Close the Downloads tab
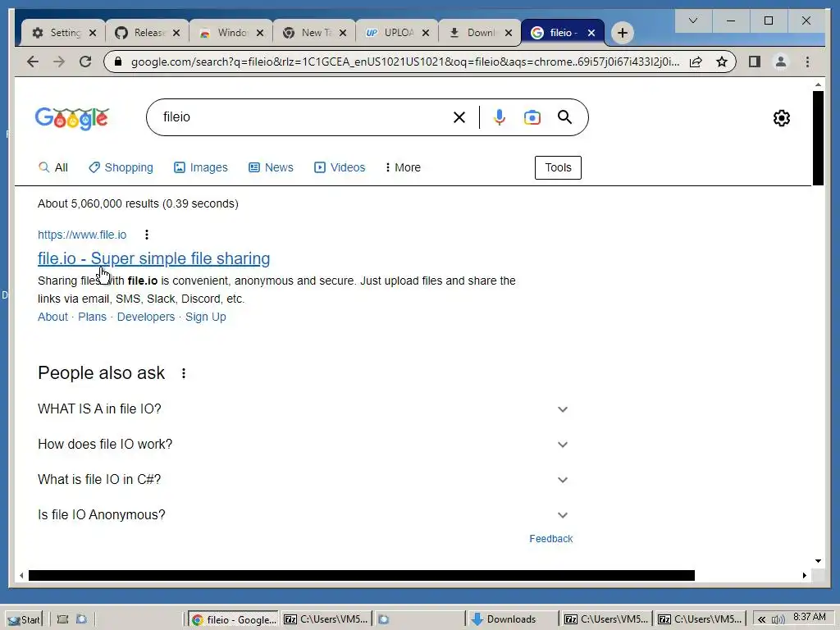Viewport: 840px width, 630px height. point(509,33)
